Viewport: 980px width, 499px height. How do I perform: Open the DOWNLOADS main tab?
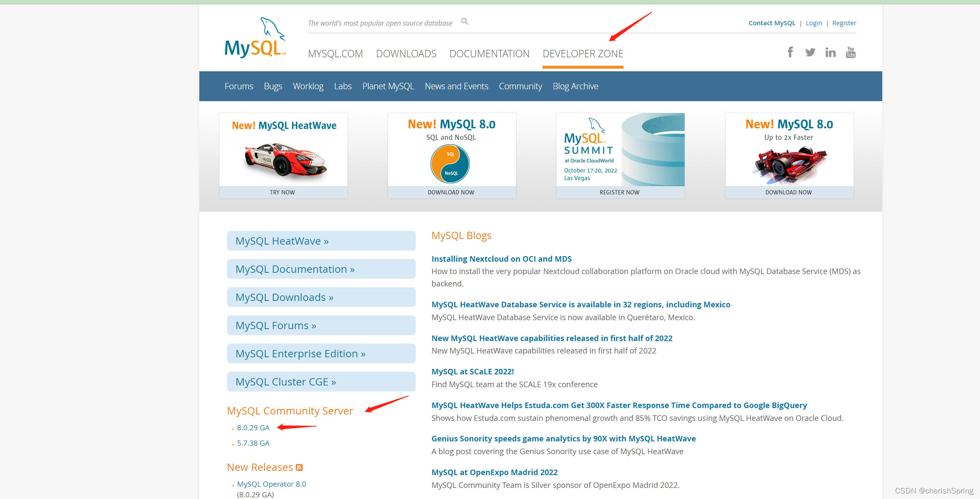coord(406,54)
